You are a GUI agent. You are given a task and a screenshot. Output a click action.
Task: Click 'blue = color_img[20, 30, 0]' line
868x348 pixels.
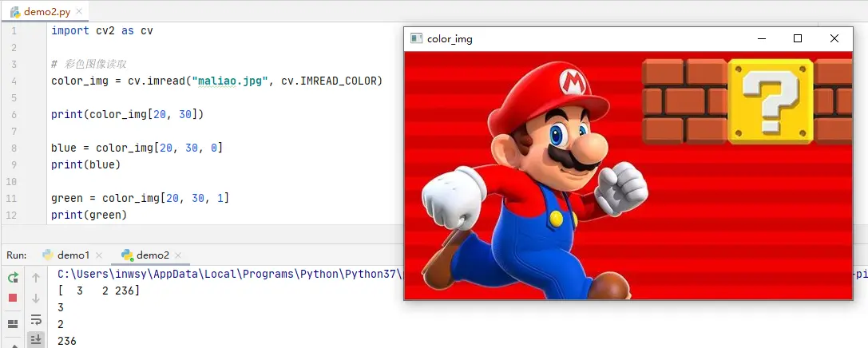point(137,148)
